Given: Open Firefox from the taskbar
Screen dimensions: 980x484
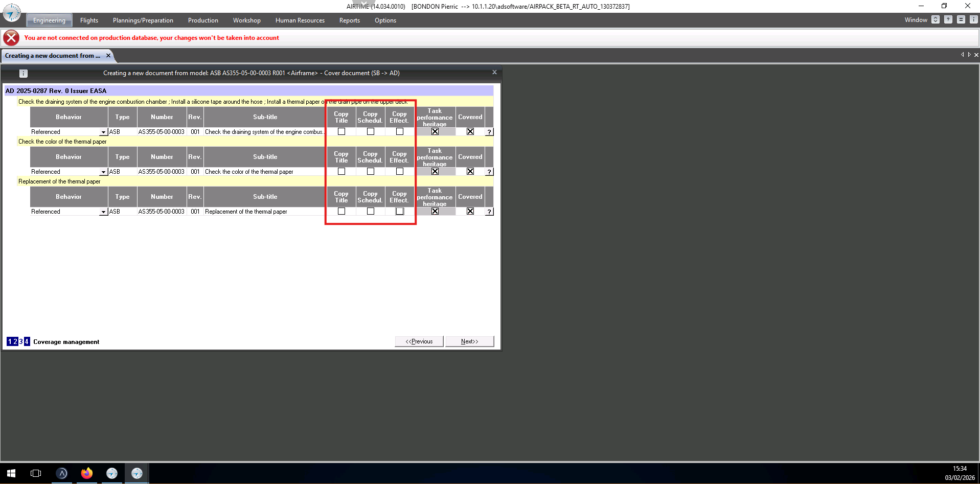Looking at the screenshot, I should [x=87, y=473].
